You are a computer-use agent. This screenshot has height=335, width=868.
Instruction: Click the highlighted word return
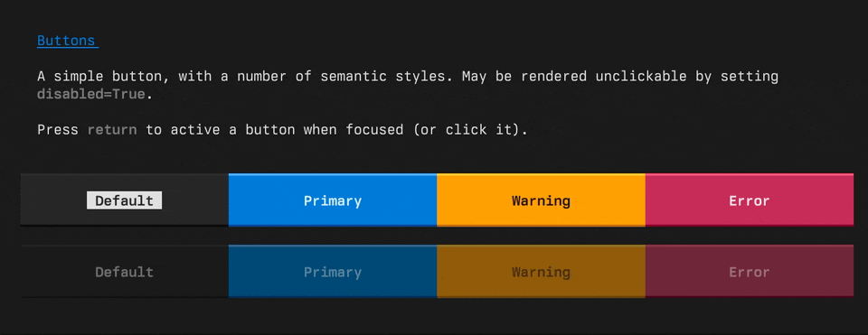[112, 130]
